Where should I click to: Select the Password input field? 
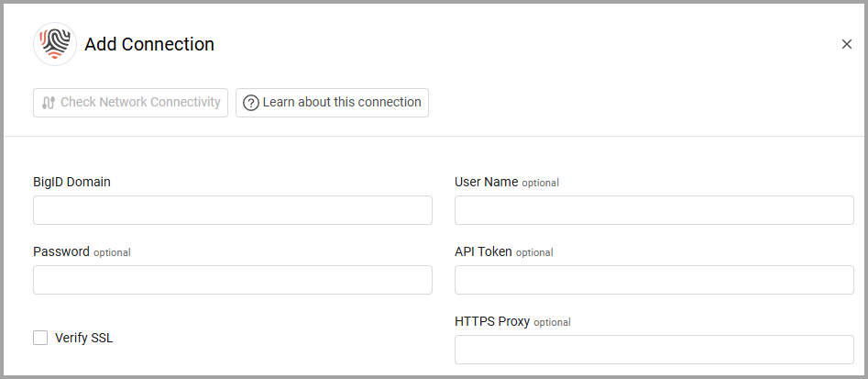233,280
